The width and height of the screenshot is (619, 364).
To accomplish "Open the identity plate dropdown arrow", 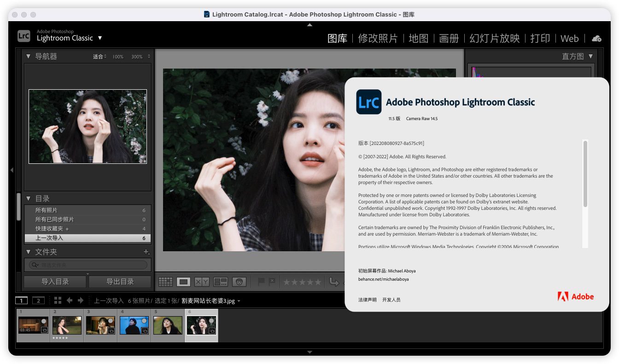I will point(100,38).
